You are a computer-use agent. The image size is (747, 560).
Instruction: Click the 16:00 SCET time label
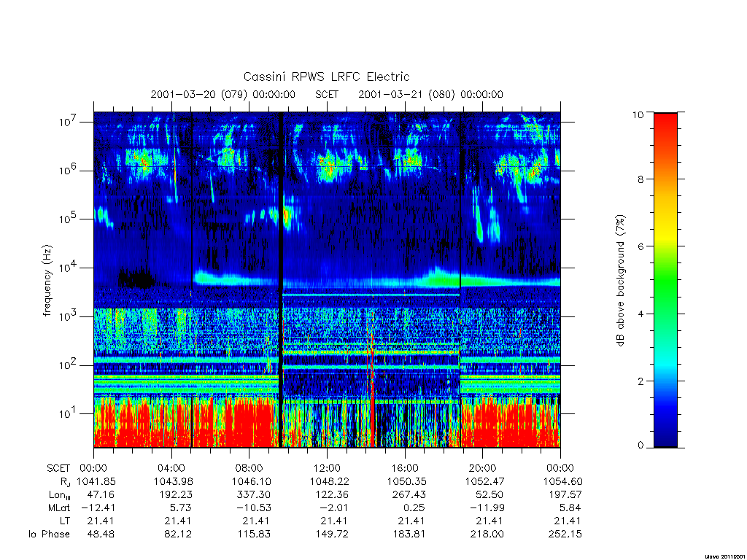click(405, 468)
